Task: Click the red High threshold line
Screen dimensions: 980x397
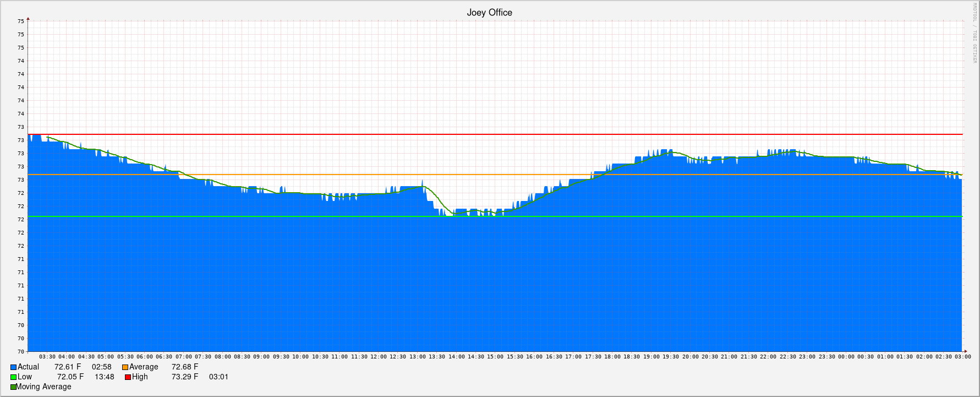Action: 495,134
